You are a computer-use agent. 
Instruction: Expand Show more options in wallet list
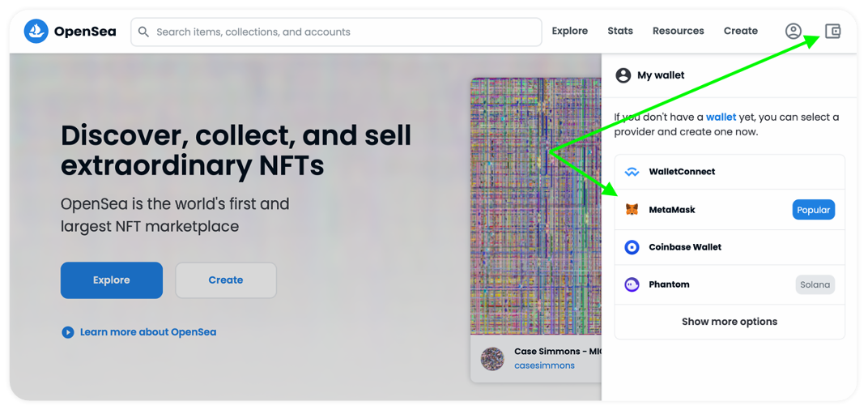729,322
